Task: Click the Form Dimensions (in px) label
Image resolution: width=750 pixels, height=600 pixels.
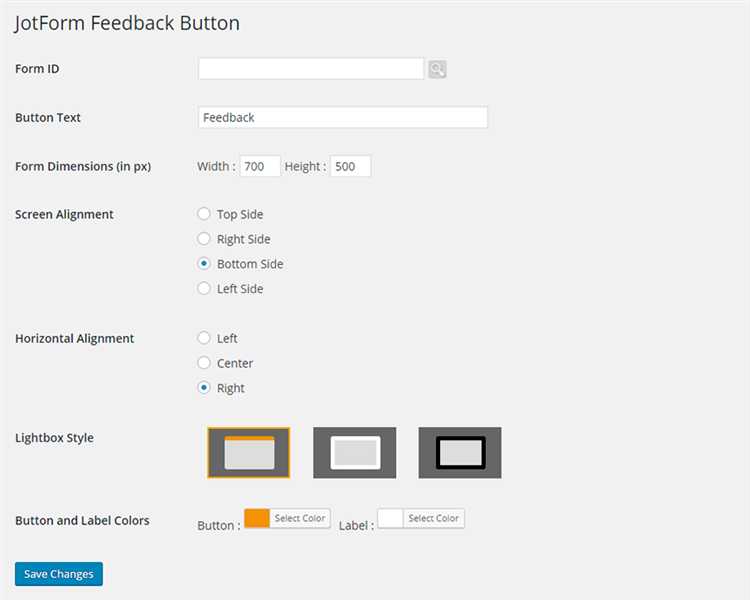Action: 83,167
